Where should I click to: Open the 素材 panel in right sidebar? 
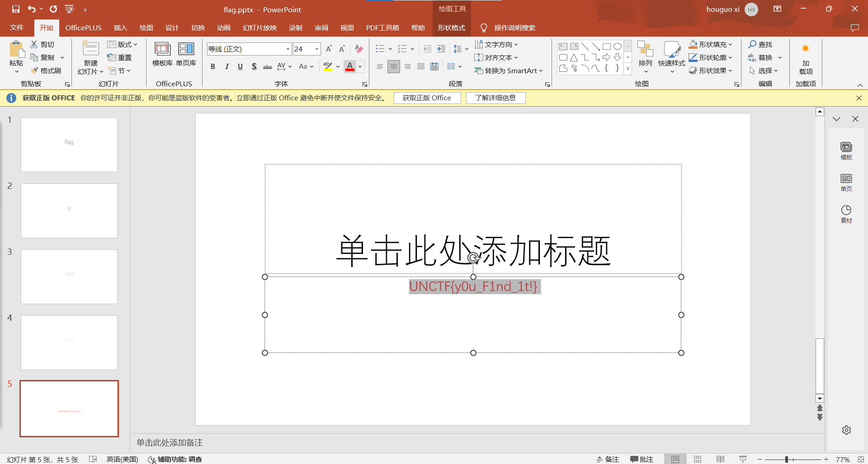(x=846, y=214)
